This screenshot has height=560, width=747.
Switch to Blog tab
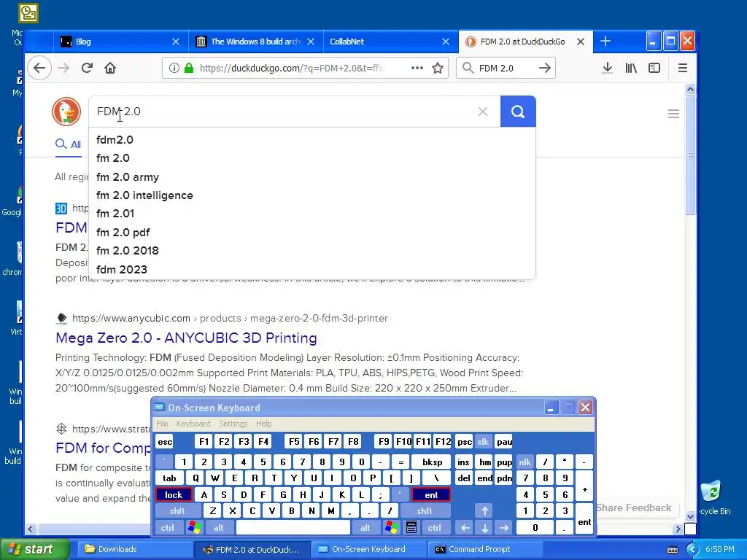click(x=120, y=42)
